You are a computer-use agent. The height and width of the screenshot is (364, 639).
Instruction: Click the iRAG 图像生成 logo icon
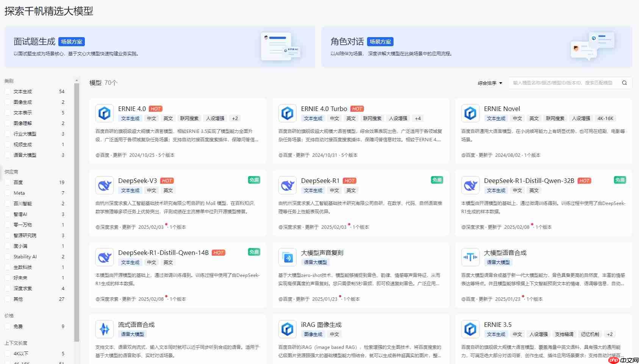(287, 329)
